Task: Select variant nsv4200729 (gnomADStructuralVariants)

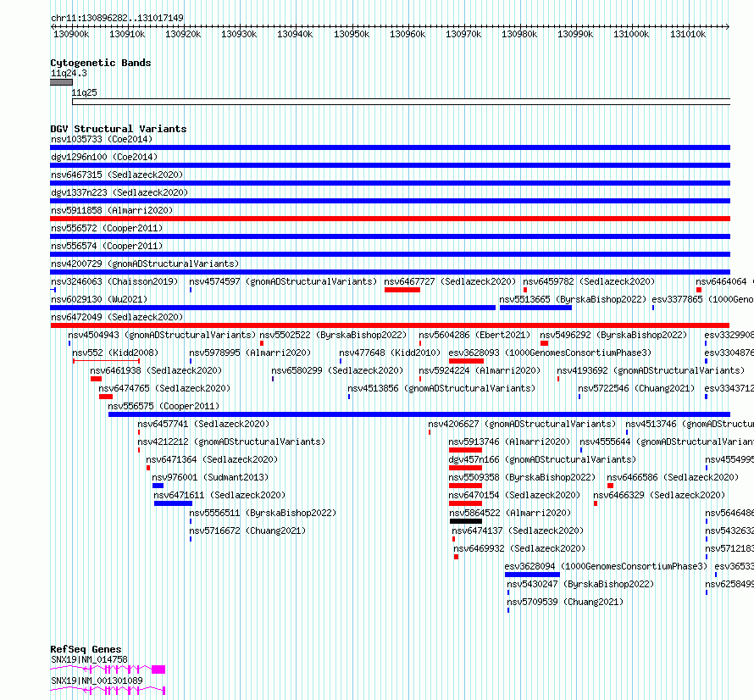Action: click(x=390, y=272)
